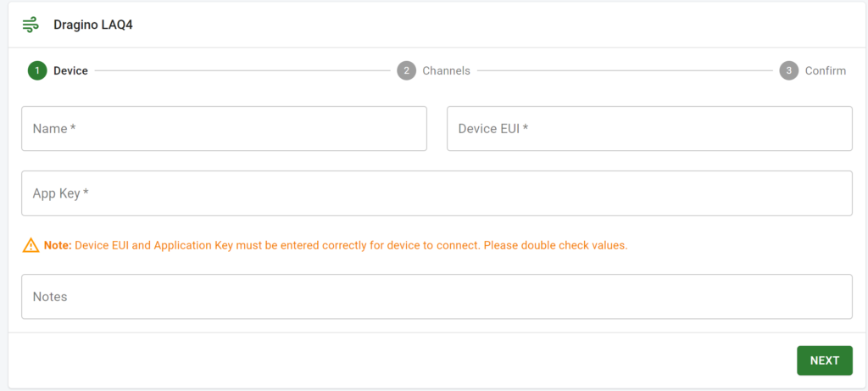This screenshot has height=391, width=868.
Task: Focus the Name input field
Action: pyautogui.click(x=224, y=128)
